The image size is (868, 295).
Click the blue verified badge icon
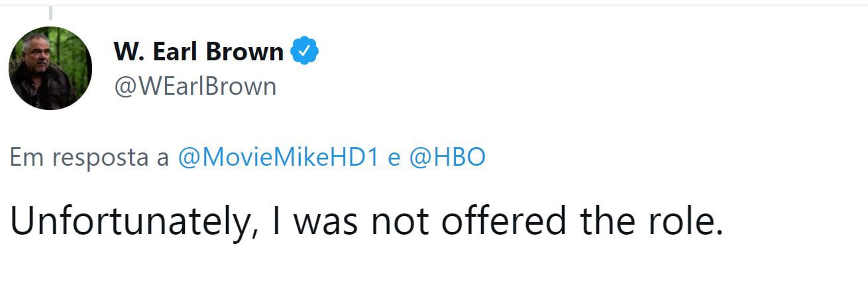[305, 52]
